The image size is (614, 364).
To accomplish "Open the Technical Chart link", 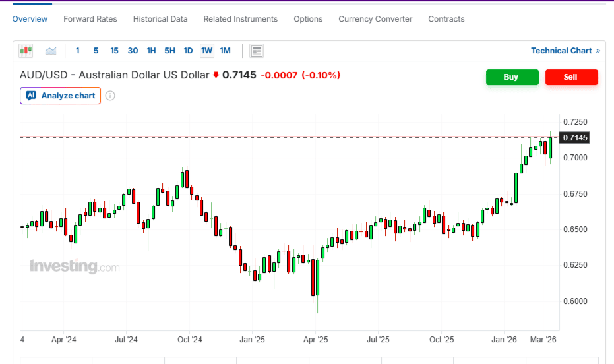I will pos(561,51).
